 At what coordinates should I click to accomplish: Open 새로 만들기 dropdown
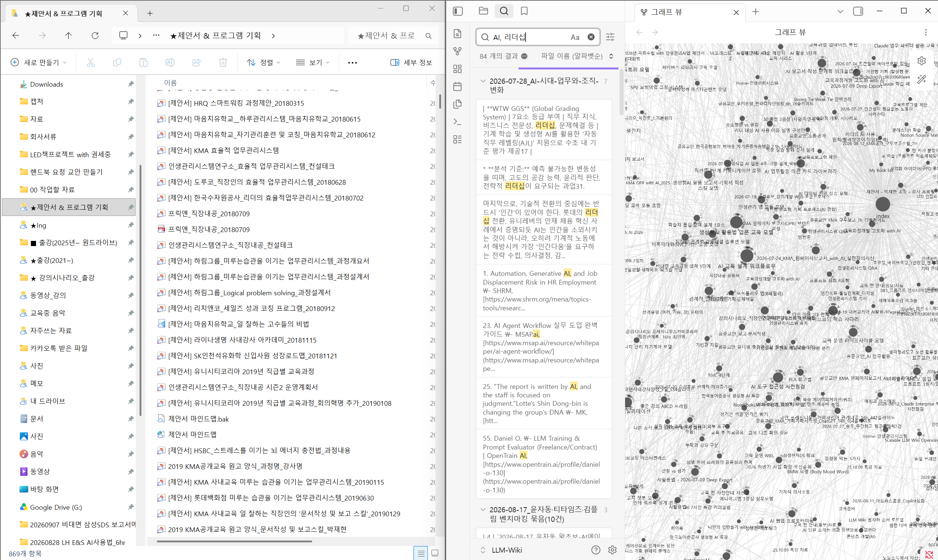(39, 62)
